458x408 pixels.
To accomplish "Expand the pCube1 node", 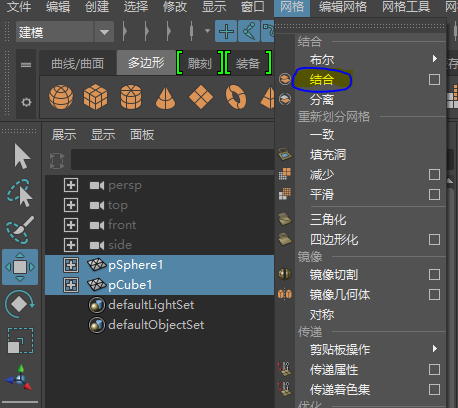I will tap(71, 285).
